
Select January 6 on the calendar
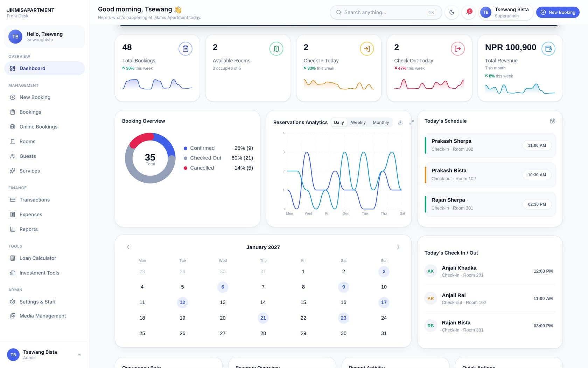pyautogui.click(x=223, y=287)
